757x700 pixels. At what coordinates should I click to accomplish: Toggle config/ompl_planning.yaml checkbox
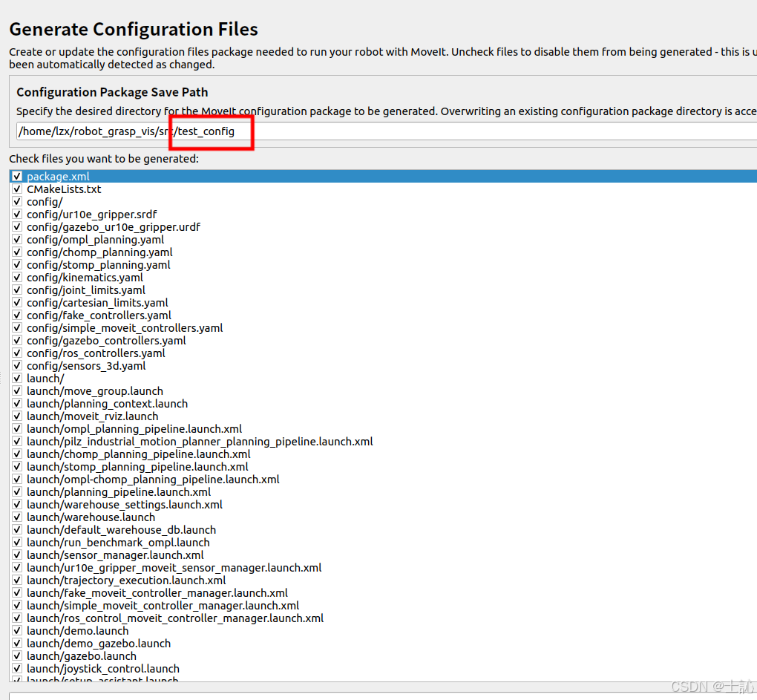pyautogui.click(x=17, y=240)
